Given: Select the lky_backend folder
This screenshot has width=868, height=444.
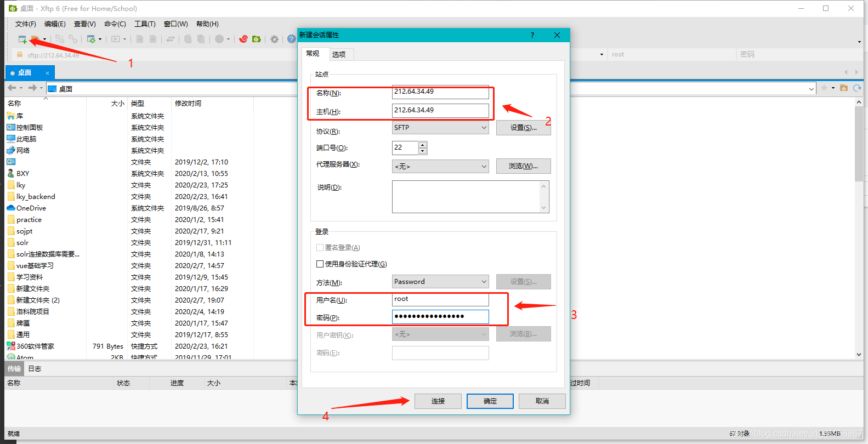Looking at the screenshot, I should click(x=36, y=196).
